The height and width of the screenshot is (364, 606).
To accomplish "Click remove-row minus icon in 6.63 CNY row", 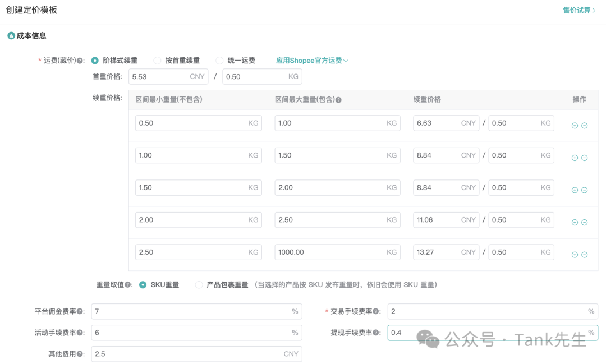I will [584, 126].
